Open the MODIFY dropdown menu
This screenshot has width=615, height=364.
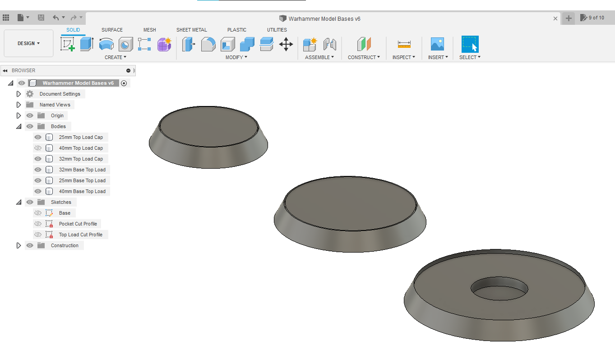[x=236, y=57]
